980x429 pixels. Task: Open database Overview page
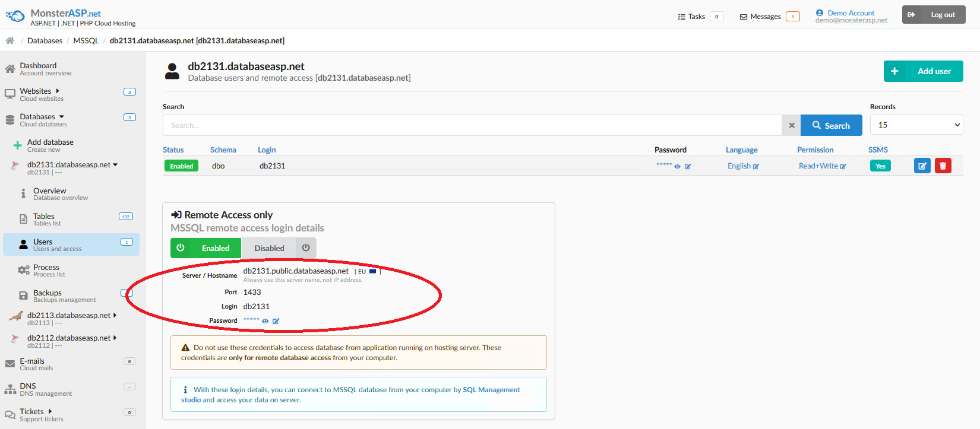60,194
